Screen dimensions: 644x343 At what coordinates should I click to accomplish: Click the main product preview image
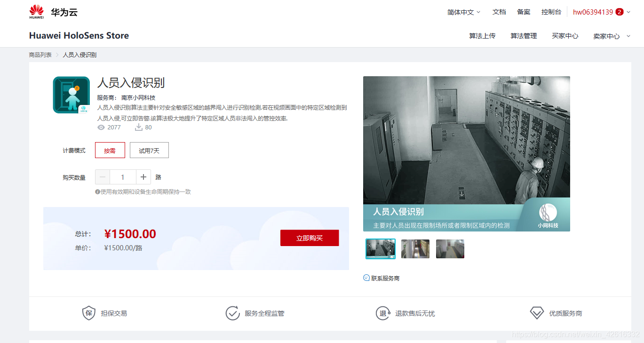pos(467,153)
